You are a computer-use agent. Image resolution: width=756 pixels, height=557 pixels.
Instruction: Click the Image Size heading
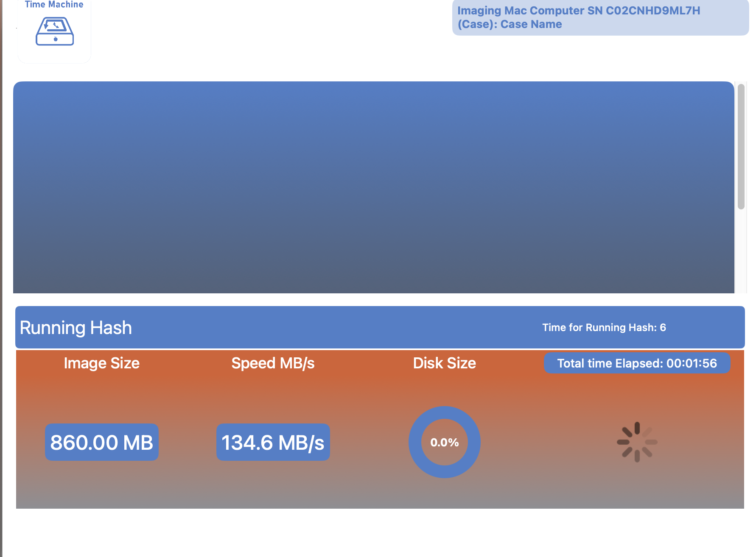(x=102, y=363)
